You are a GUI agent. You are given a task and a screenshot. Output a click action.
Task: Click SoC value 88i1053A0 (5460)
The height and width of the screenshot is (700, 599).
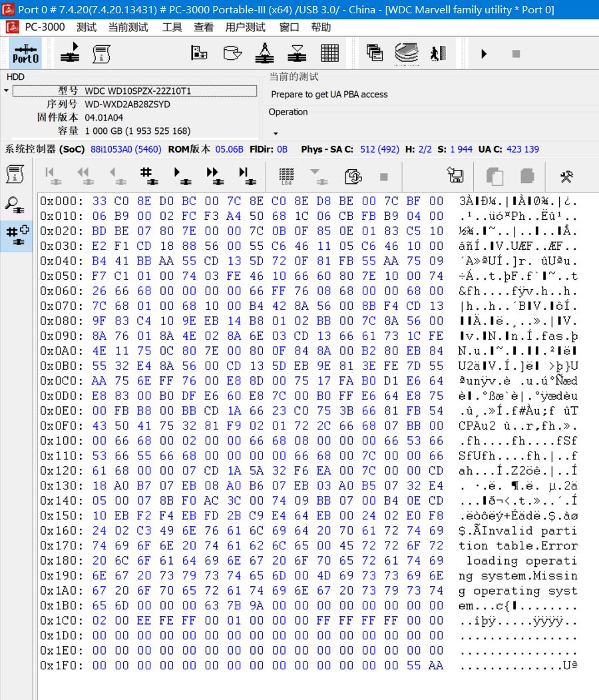tap(126, 149)
